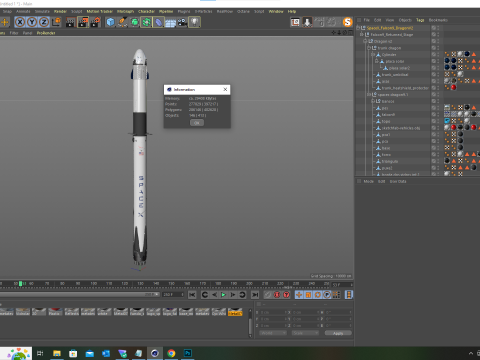Click red material tag on heatshield protector

click(453, 88)
